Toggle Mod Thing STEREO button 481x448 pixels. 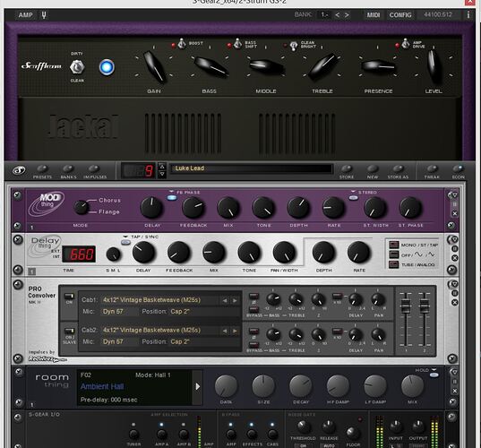(x=354, y=198)
